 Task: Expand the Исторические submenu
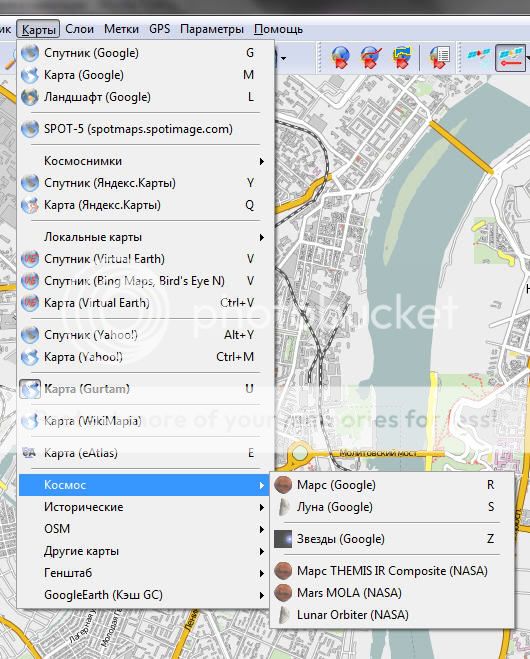pos(144,507)
